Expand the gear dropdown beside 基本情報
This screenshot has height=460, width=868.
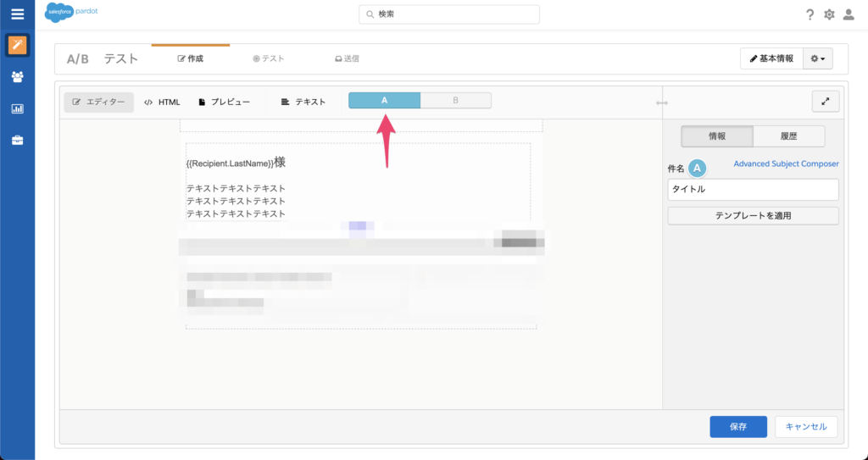(x=818, y=58)
